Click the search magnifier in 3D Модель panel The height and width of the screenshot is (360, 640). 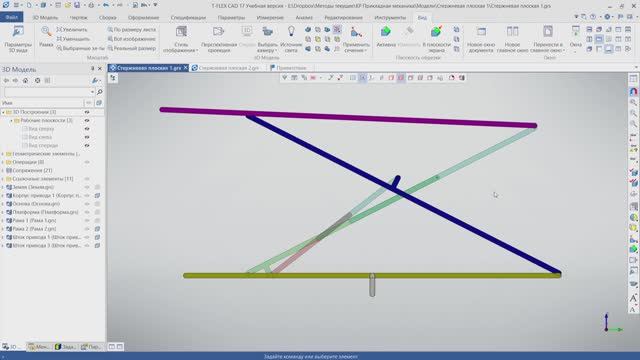click(100, 92)
